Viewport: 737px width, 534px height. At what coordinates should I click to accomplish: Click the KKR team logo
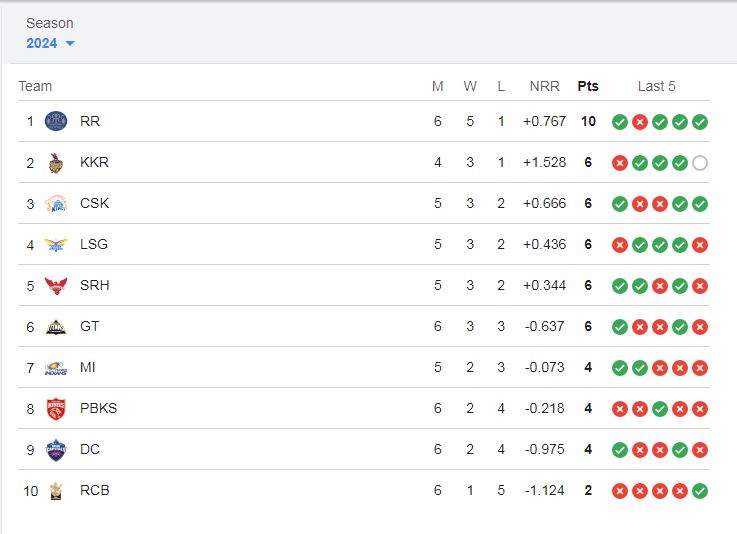pyautogui.click(x=56, y=163)
